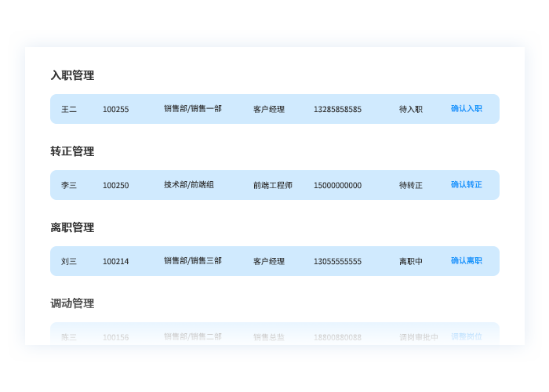This screenshot has width=549, height=392.
Task: Select the 入职管理 section heading
Action: click(72, 75)
